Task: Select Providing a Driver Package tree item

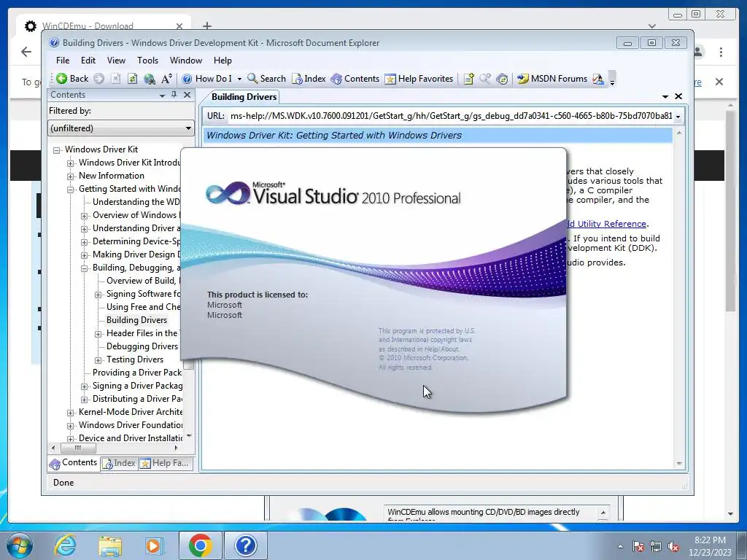Action: [137, 373]
